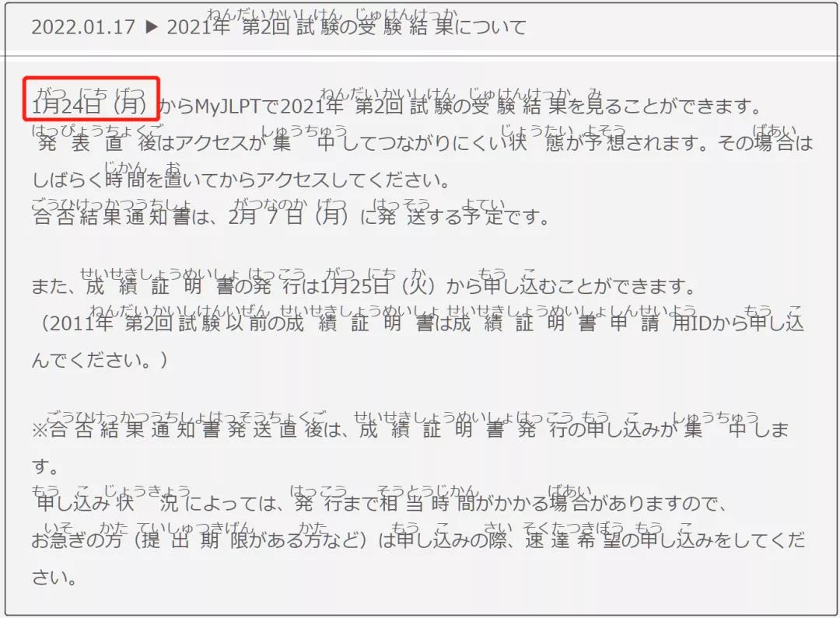Viewport: 840px width, 618px height.
Task: Click the final line さい。
Action: point(54,578)
